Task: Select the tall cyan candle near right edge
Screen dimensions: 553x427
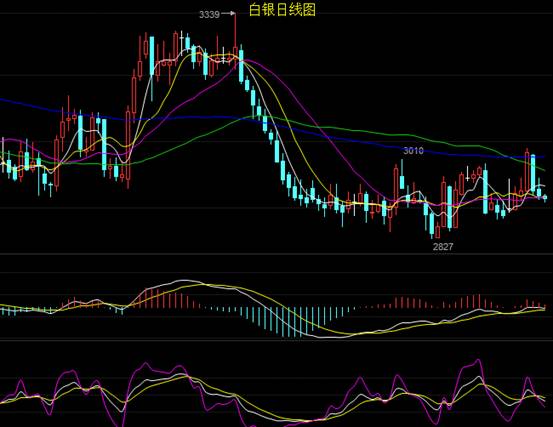Action: 533,173
